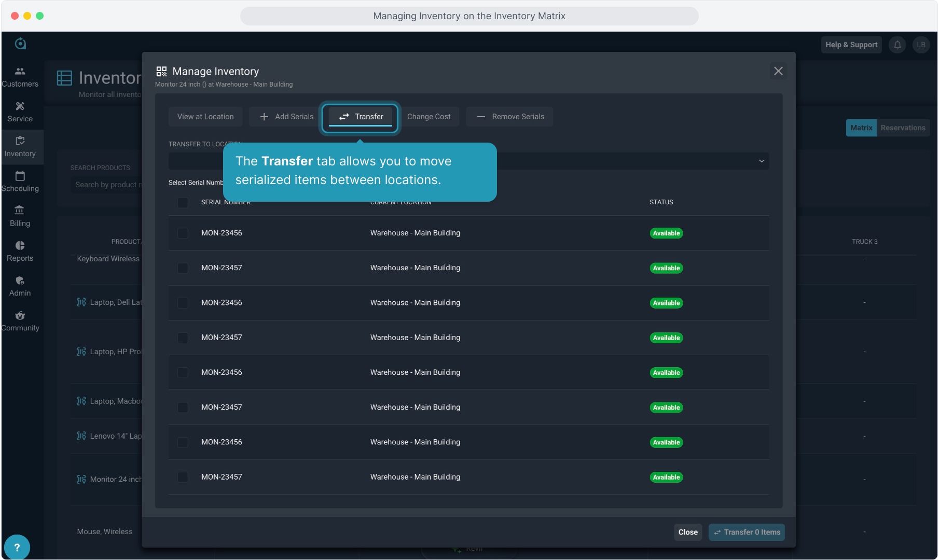
Task: Click the notifications bell icon
Action: 897,45
